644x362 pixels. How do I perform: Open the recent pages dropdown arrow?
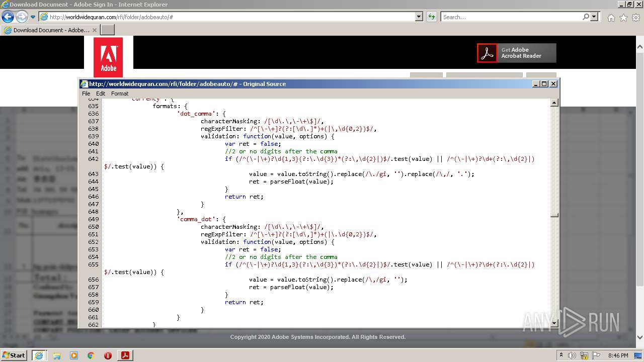(x=33, y=17)
